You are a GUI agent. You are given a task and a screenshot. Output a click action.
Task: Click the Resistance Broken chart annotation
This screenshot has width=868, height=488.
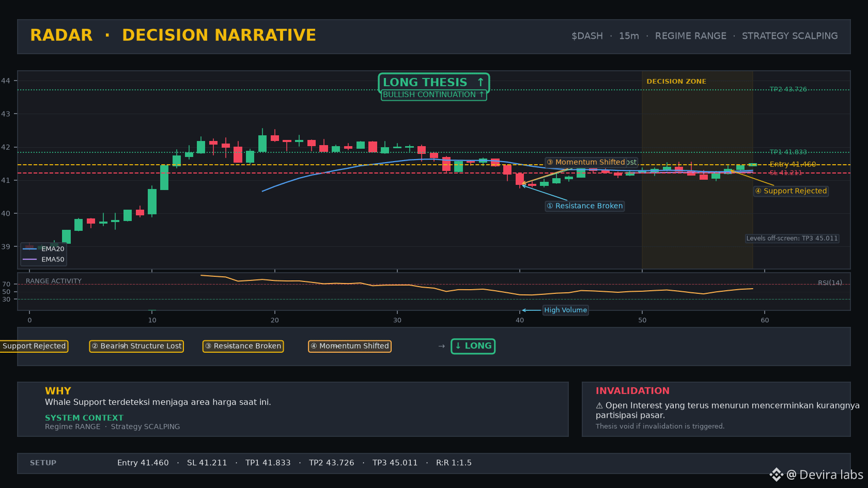coord(585,206)
